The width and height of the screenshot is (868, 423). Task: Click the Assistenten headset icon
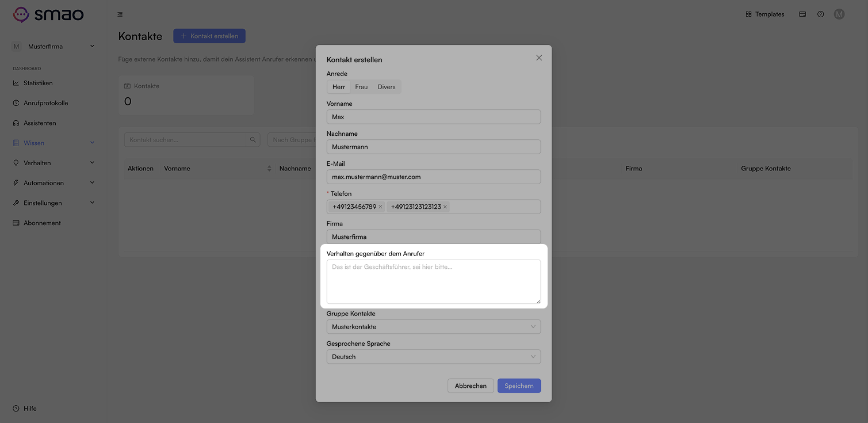point(16,123)
